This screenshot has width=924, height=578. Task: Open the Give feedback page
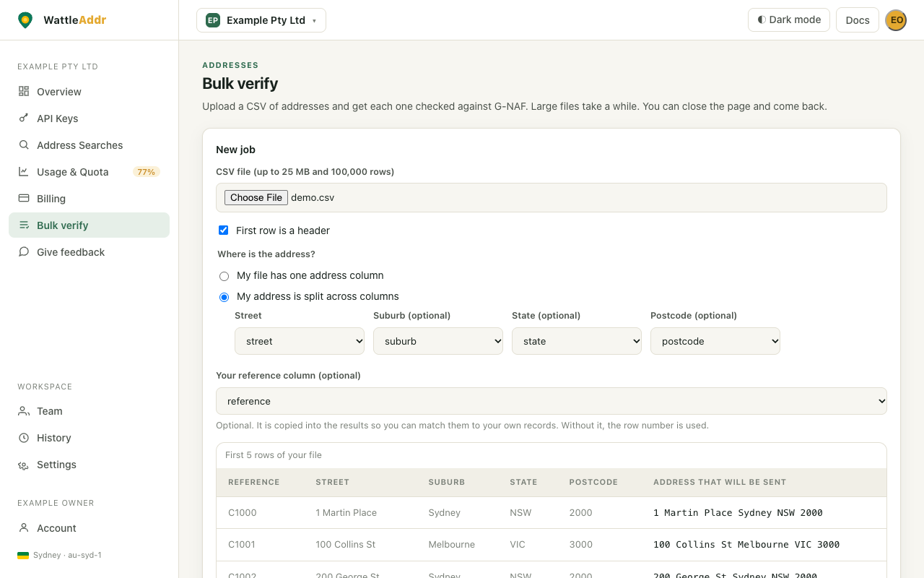click(89, 252)
